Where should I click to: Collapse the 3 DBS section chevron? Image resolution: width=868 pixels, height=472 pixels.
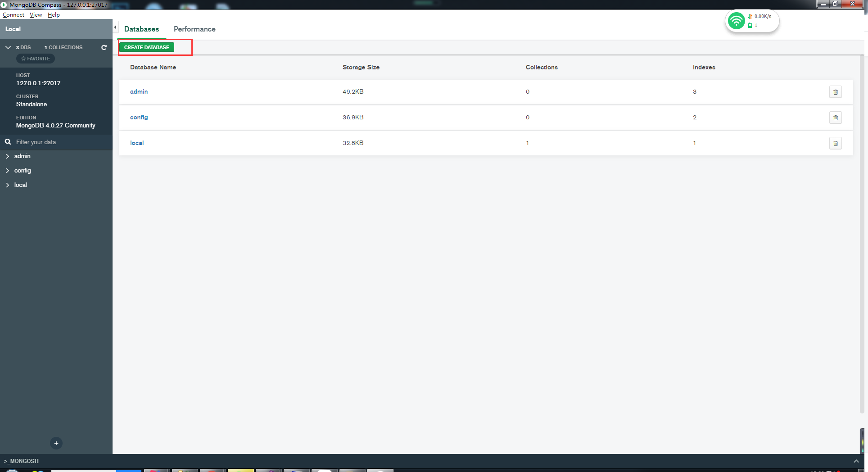click(8, 47)
